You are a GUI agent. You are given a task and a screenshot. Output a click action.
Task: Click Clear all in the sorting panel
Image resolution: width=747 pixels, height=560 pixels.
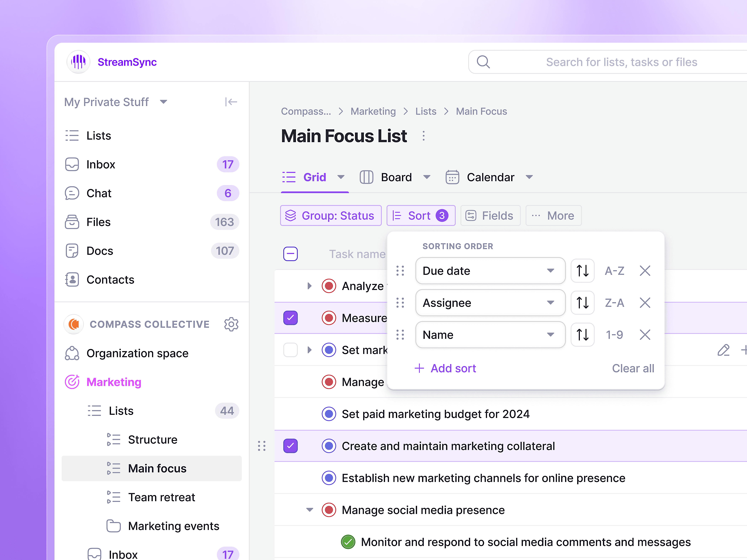tap(633, 368)
